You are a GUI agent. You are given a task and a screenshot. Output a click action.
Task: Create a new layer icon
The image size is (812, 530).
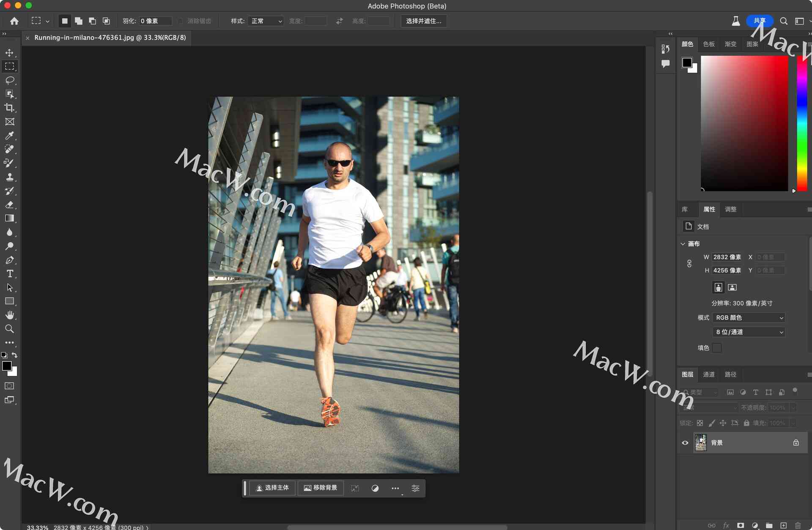click(x=783, y=525)
